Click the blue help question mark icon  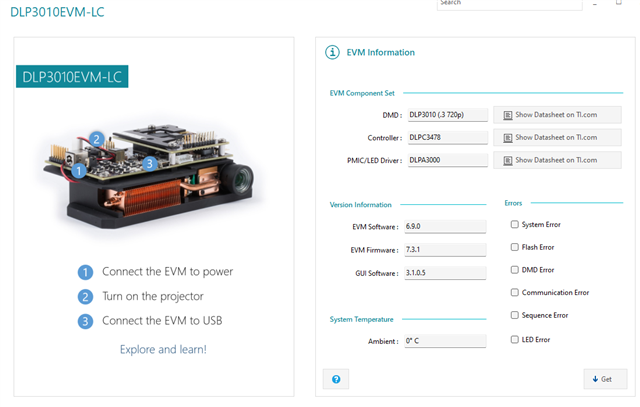pyautogui.click(x=336, y=379)
